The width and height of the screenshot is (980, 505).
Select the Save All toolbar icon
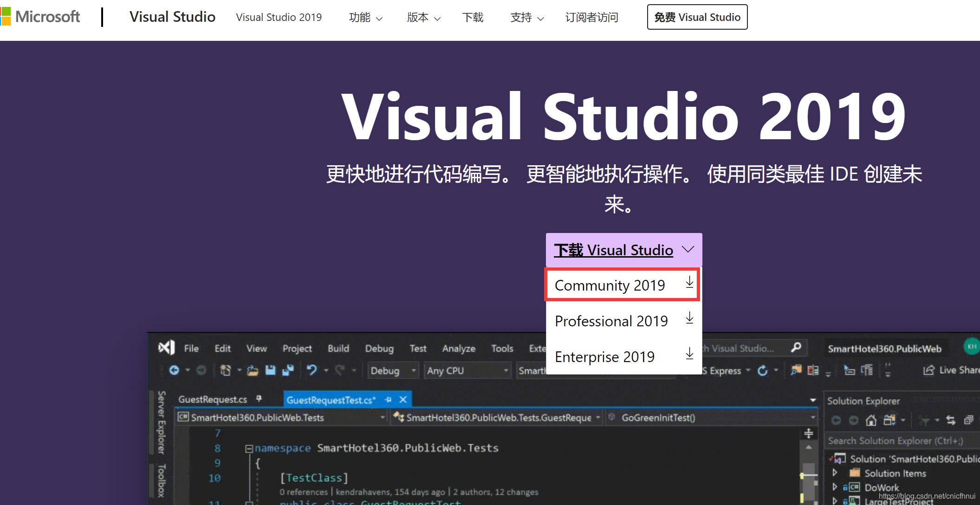coord(288,370)
